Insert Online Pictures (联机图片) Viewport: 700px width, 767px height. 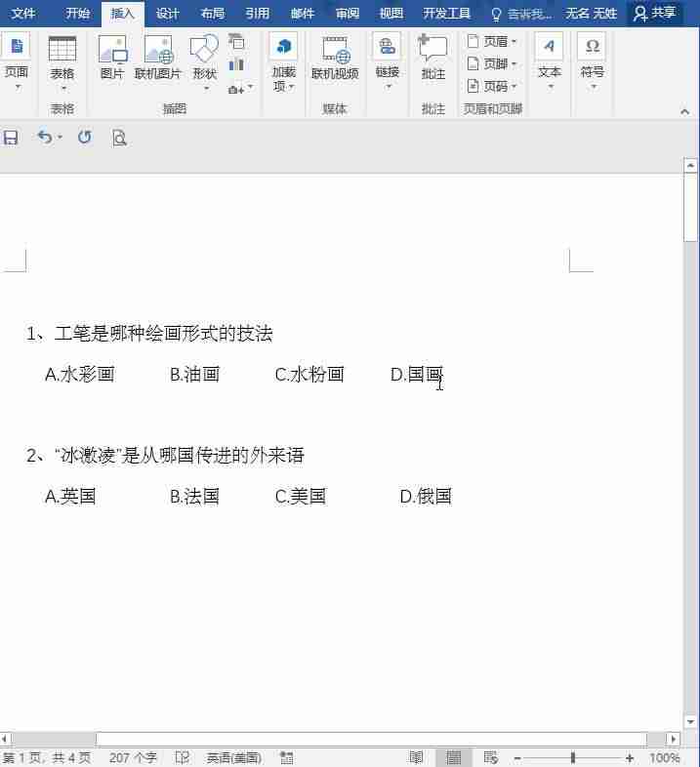(x=157, y=58)
